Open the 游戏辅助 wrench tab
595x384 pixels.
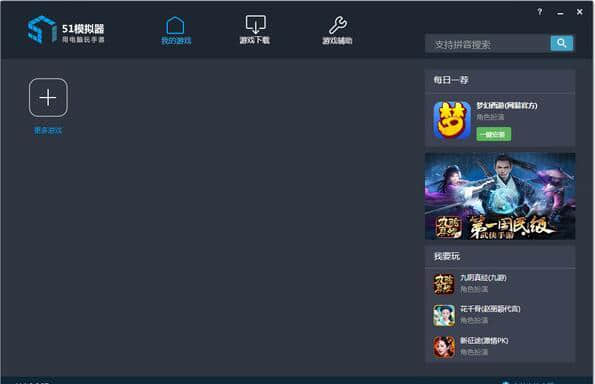pyautogui.click(x=337, y=30)
